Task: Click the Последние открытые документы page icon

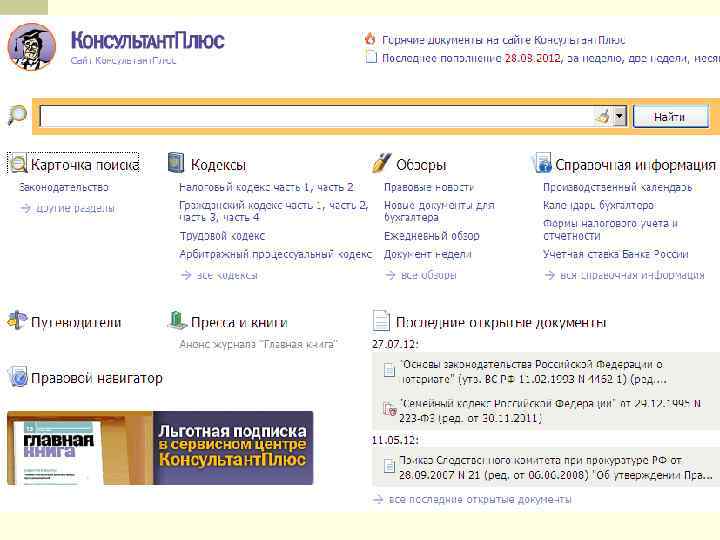Action: tap(381, 321)
